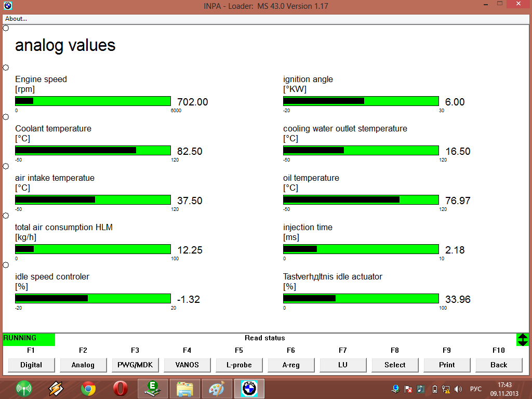
Task: Click the oil temperature gauge bar
Action: coord(361,199)
